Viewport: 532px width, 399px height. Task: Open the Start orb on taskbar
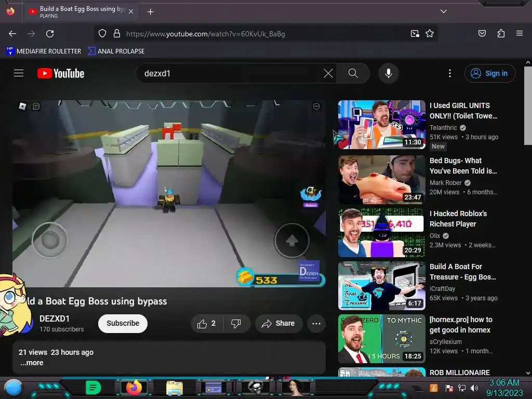(x=14, y=388)
